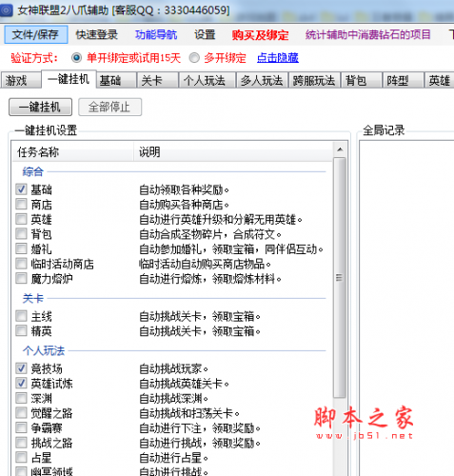This screenshot has width=454, height=476.
Task: Switch to the 英雄 tab
Action: pos(440,80)
